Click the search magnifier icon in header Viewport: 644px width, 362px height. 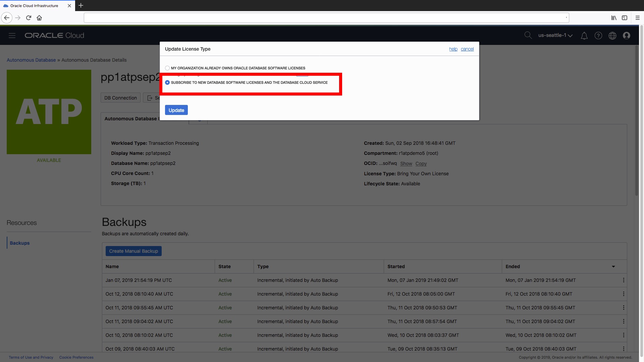click(528, 35)
